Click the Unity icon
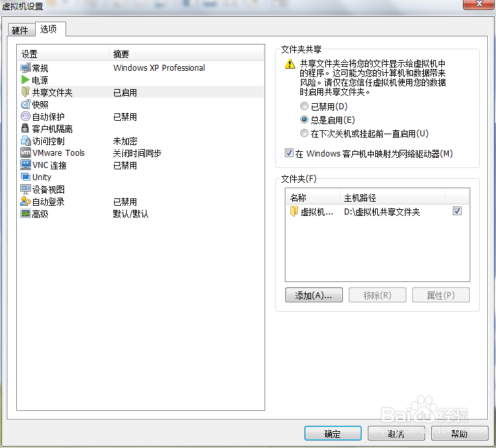 point(26,177)
